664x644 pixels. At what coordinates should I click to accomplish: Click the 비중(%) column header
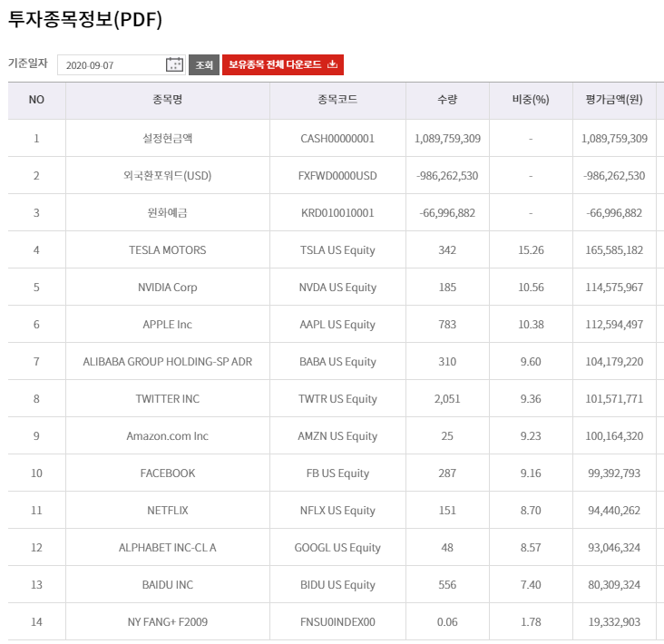(531, 100)
